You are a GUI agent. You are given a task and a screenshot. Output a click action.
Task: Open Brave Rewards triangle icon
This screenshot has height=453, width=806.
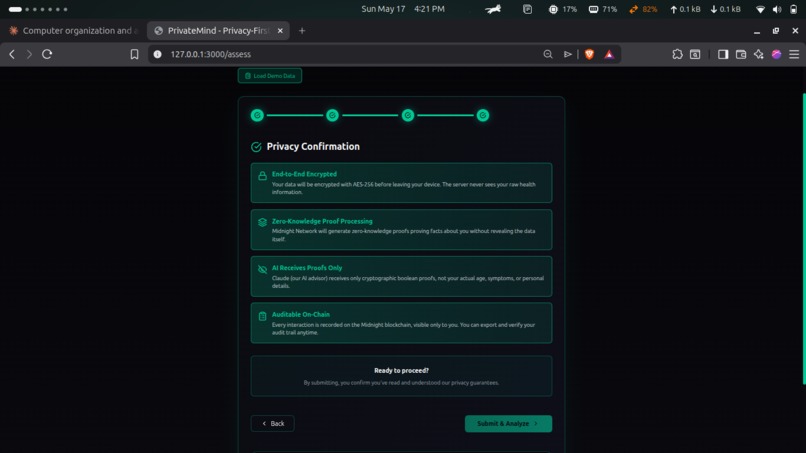(609, 54)
